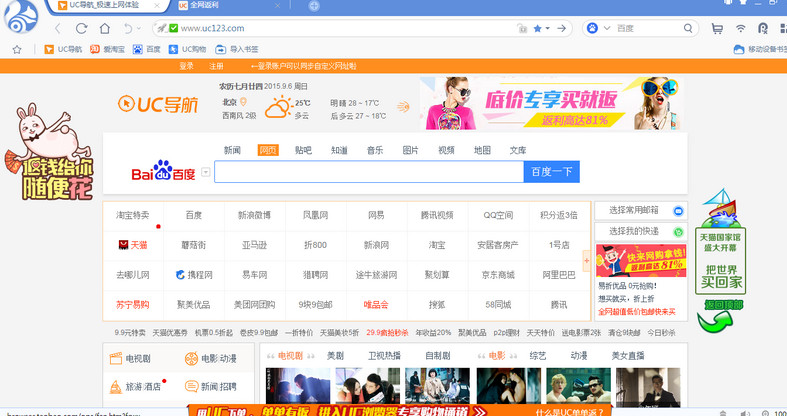Select the 新闻 search category tab
The width and height of the screenshot is (787, 416).
tap(232, 150)
